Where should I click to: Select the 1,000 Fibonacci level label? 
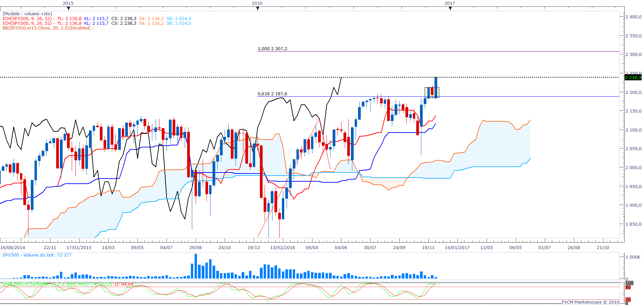(272, 49)
